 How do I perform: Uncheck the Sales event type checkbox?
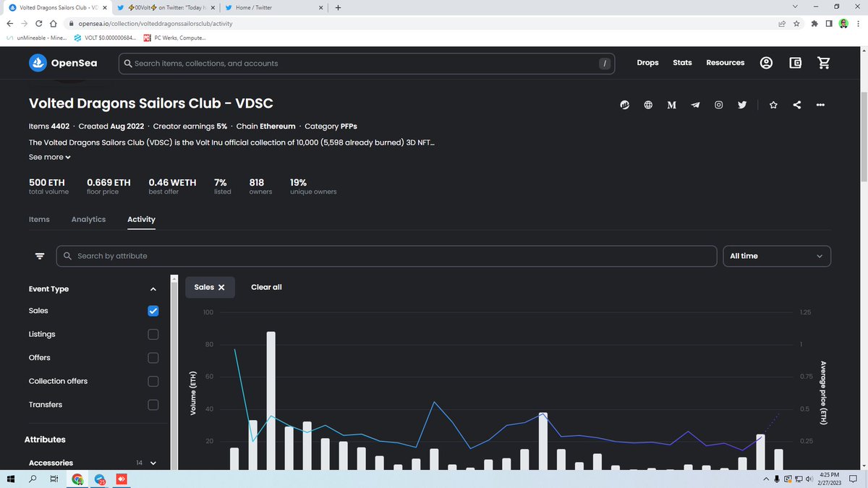[x=153, y=311]
